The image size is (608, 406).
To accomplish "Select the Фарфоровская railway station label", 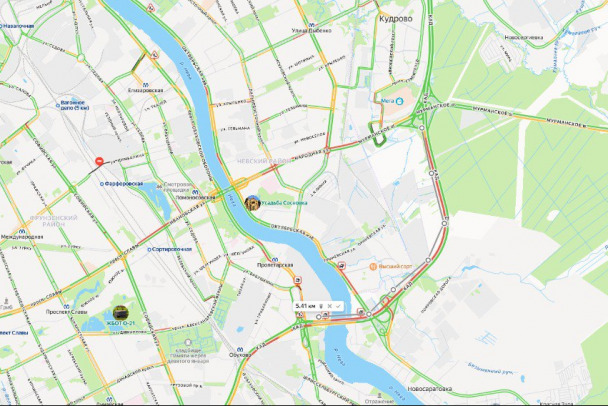I will click(121, 184).
